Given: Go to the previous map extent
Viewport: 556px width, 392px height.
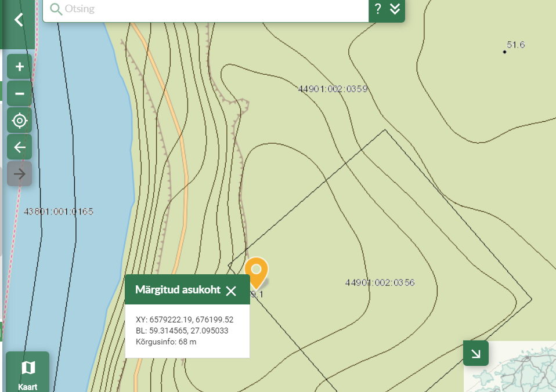Looking at the screenshot, I should 20,147.
